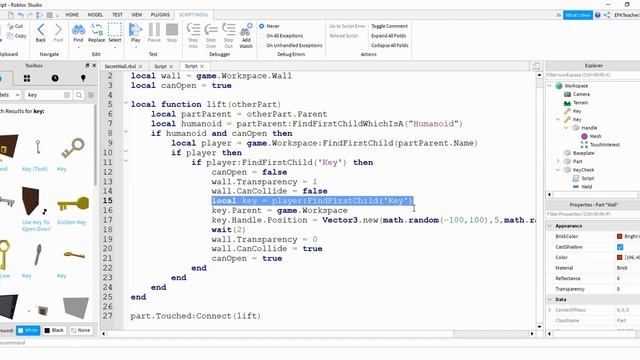Toggle the CastShadow checkbox
The image size is (640, 360).
tap(620, 247)
